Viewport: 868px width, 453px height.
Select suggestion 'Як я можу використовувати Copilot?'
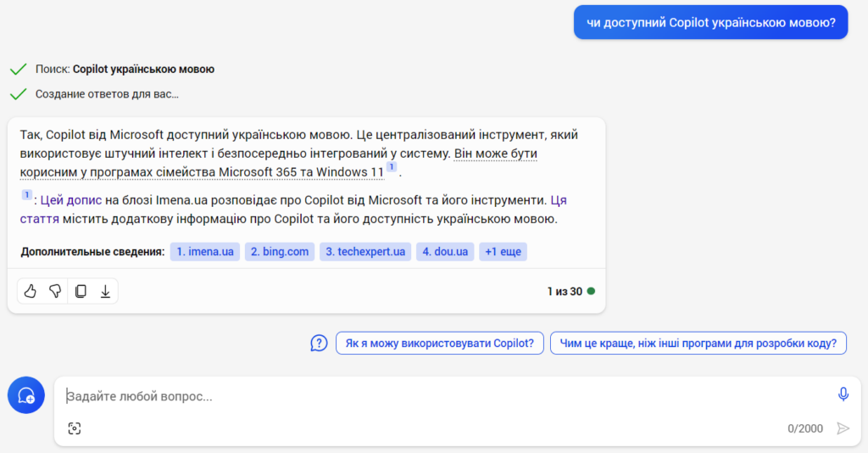[440, 344]
